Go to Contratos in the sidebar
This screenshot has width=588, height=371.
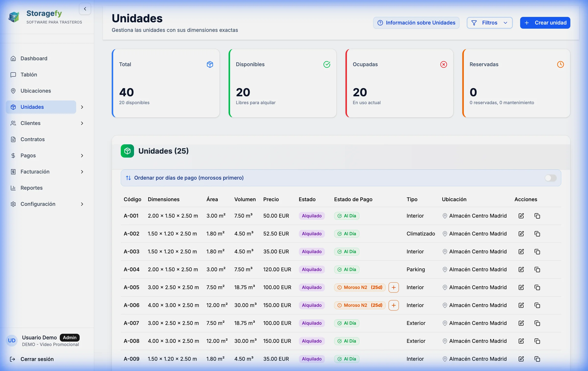click(33, 139)
